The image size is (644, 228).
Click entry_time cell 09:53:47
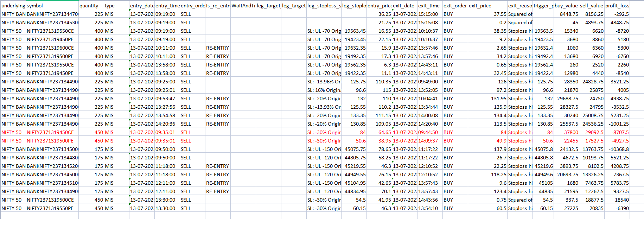[167, 99]
